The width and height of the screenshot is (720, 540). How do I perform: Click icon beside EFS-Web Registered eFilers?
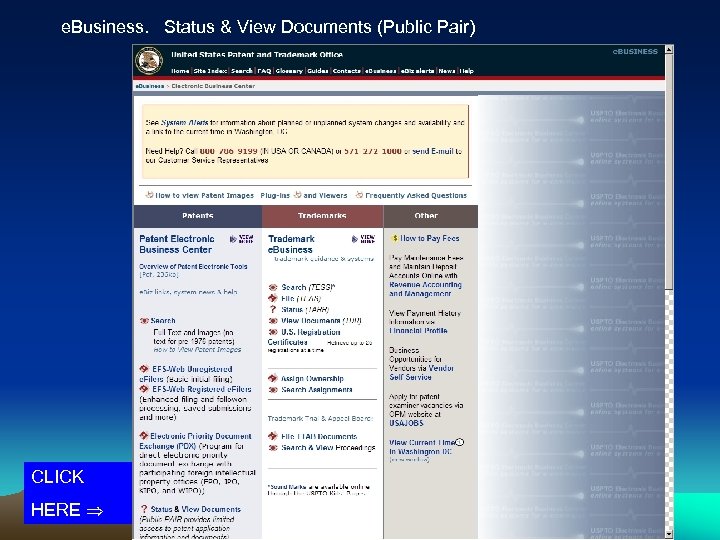point(144,389)
